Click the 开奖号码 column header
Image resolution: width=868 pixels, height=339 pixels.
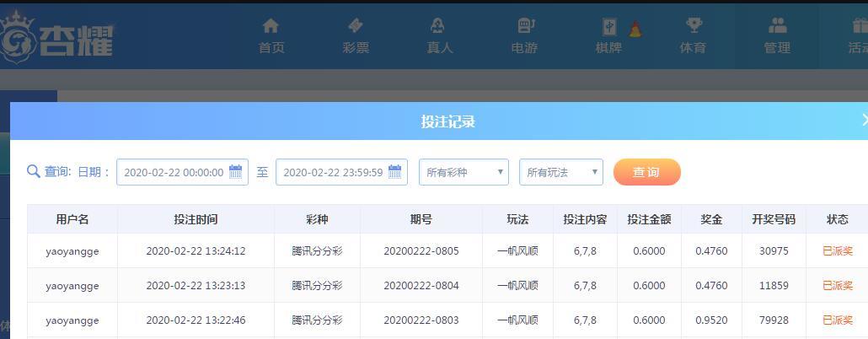[774, 219]
